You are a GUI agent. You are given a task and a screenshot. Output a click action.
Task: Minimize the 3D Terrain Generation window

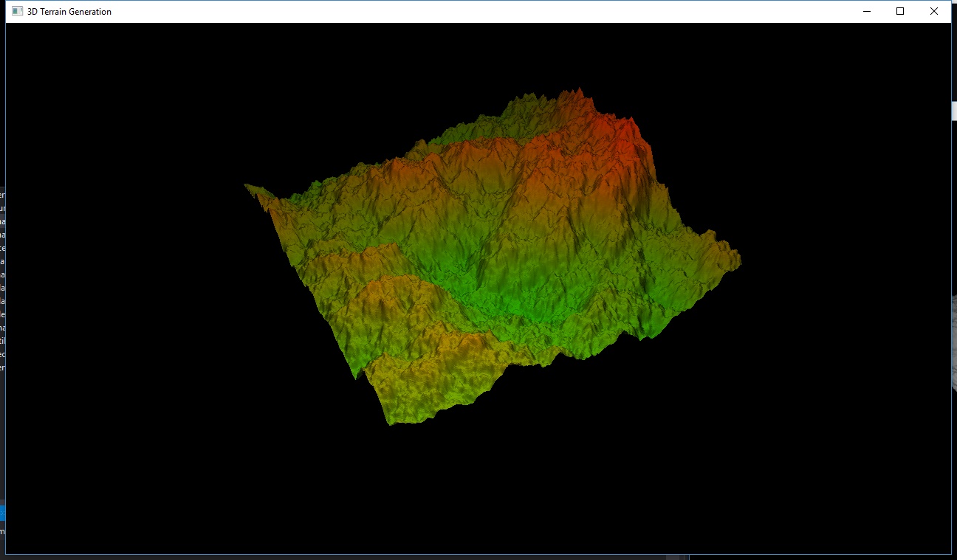pos(866,11)
